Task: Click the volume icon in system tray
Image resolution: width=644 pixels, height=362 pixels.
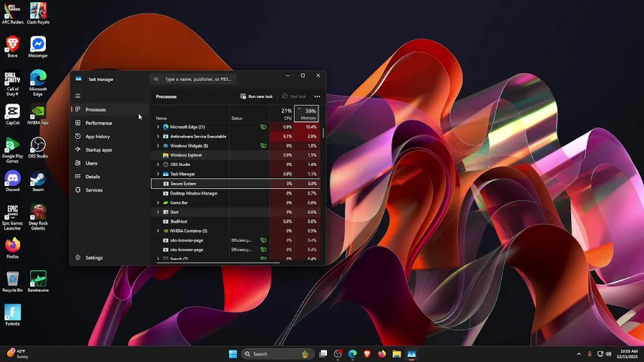Action: point(608,354)
